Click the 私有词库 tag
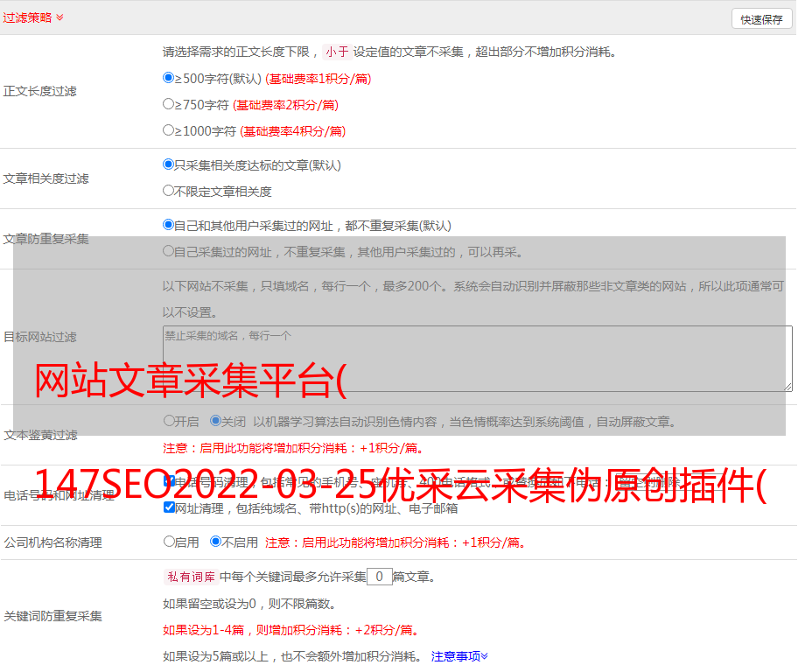The height and width of the screenshot is (672, 798). click(189, 577)
